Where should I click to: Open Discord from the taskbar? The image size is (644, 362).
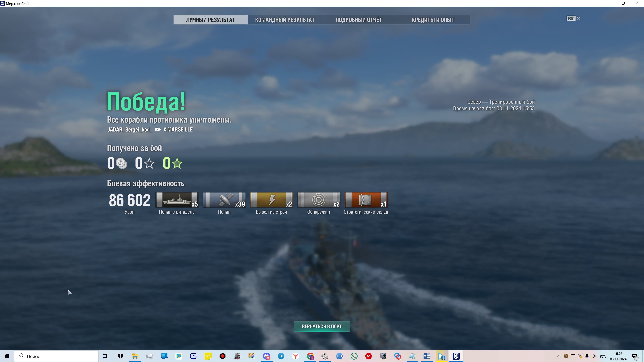[x=266, y=356]
